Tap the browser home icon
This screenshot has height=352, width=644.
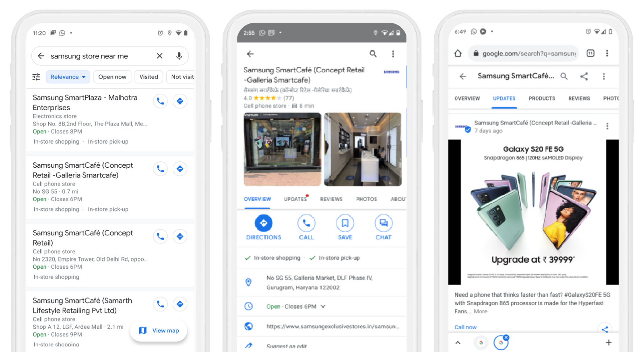coord(458,54)
